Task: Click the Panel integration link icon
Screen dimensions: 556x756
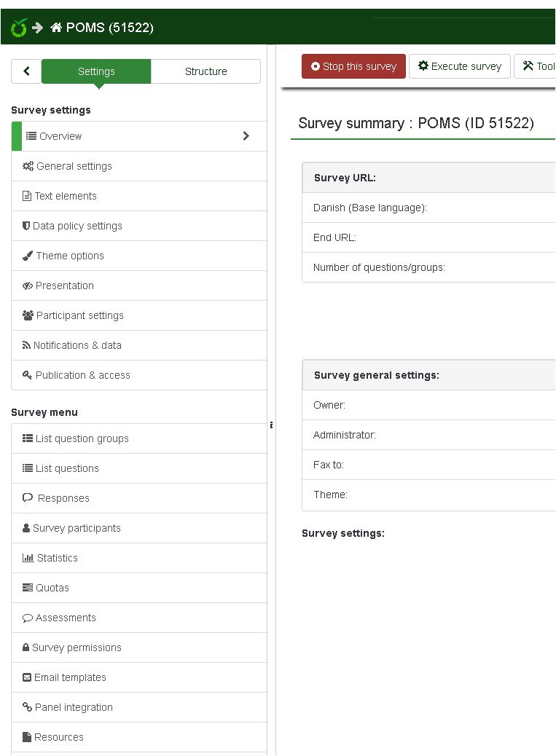Action: pyautogui.click(x=27, y=707)
